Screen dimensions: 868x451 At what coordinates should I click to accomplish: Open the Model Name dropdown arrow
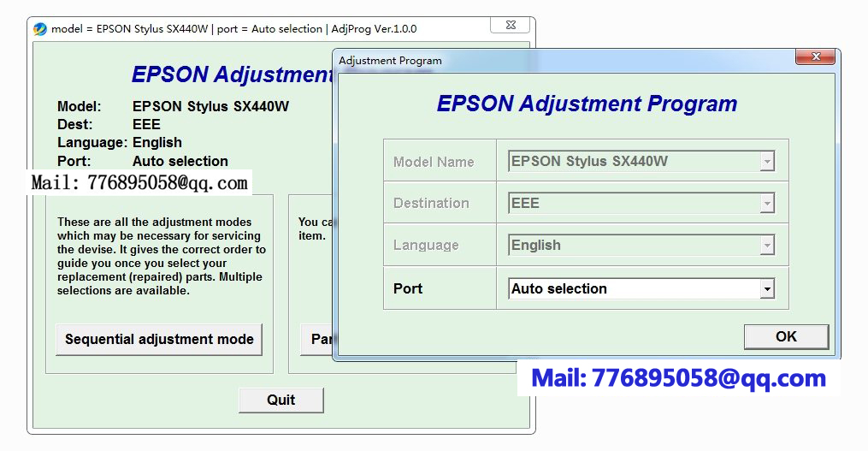(x=767, y=162)
